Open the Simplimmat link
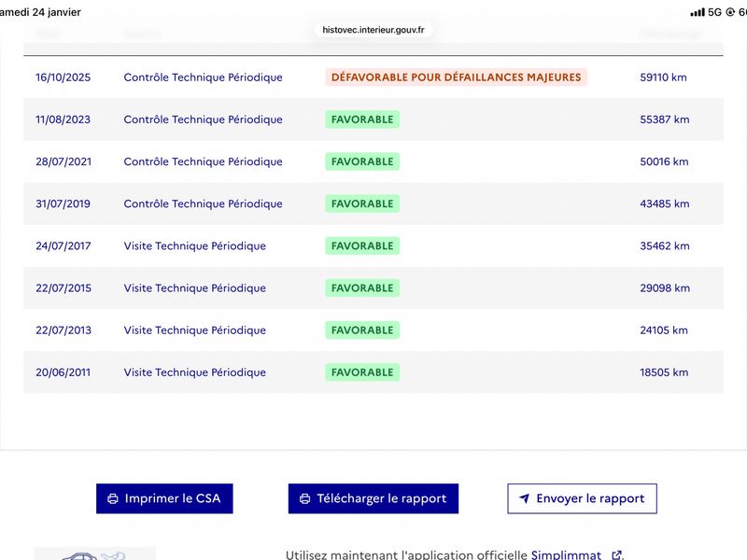The height and width of the screenshot is (560, 747). pos(566,554)
